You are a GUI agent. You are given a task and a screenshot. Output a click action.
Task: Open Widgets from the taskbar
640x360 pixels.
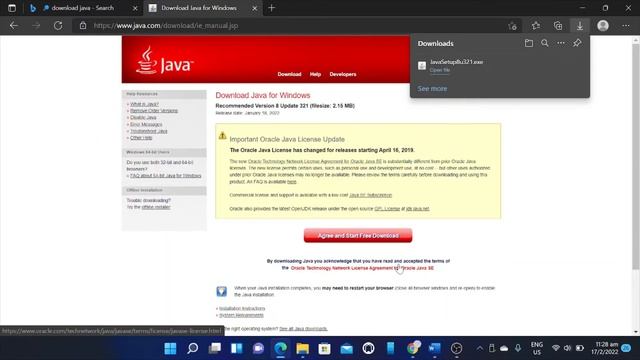pyautogui.click(x=236, y=348)
